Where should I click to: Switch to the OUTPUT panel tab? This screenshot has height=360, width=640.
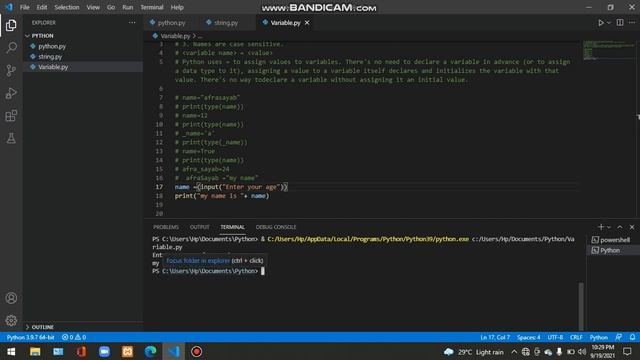pos(199,227)
